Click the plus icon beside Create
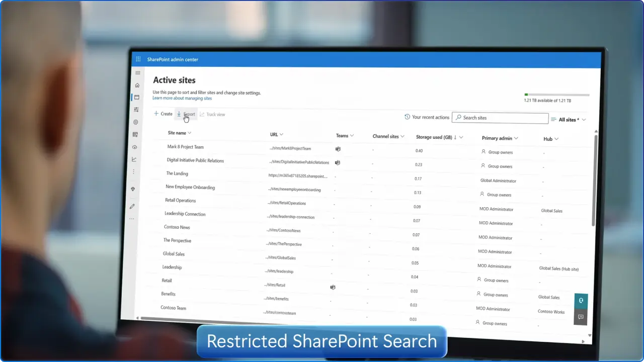This screenshot has height=362, width=644. pyautogui.click(x=156, y=114)
